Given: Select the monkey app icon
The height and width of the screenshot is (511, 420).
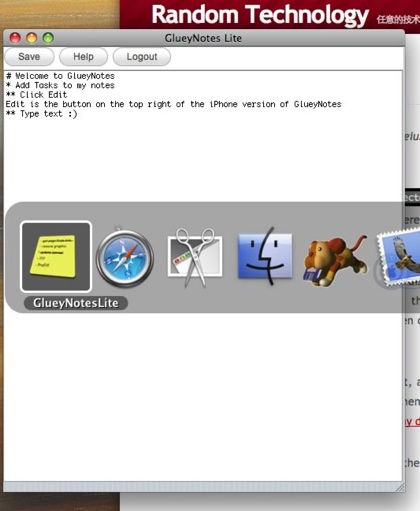Looking at the screenshot, I should [x=335, y=261].
